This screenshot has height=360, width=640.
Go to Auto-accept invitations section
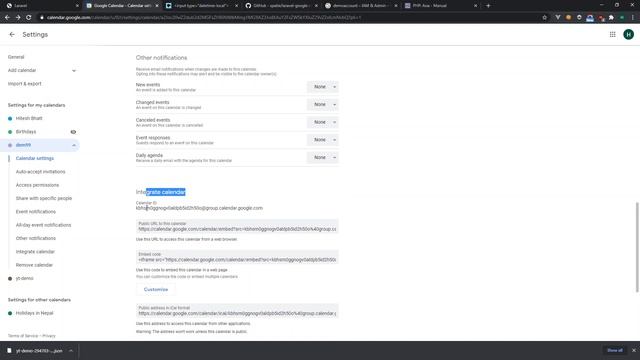40,172
